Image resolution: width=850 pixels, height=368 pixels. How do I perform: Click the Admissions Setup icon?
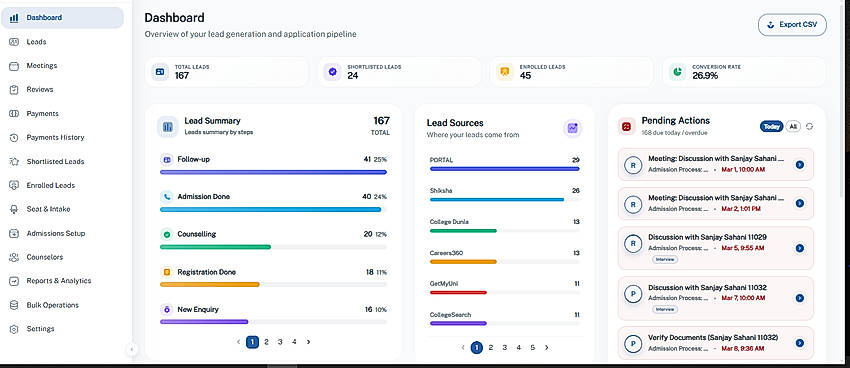coord(15,234)
